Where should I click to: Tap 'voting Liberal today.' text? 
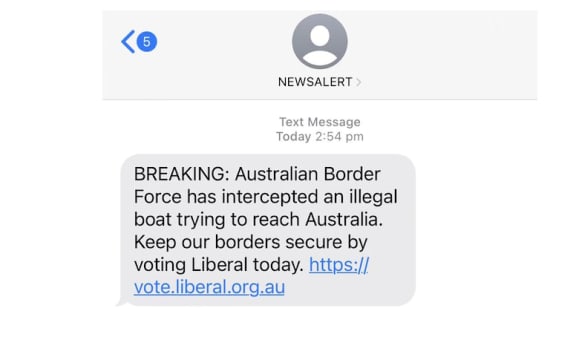[x=219, y=265]
